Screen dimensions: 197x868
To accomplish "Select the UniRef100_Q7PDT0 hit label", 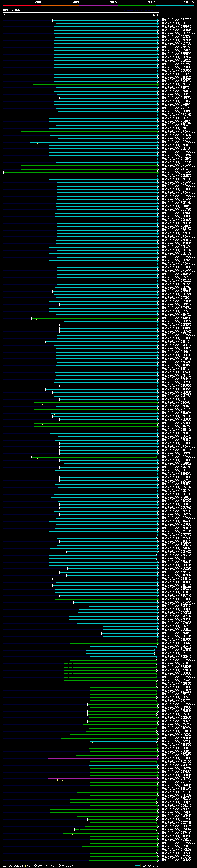I will tap(177, 240).
